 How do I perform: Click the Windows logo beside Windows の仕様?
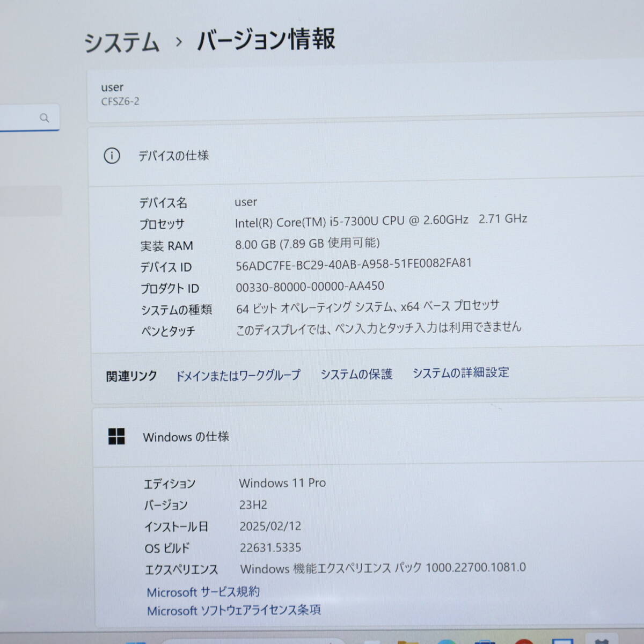click(116, 437)
